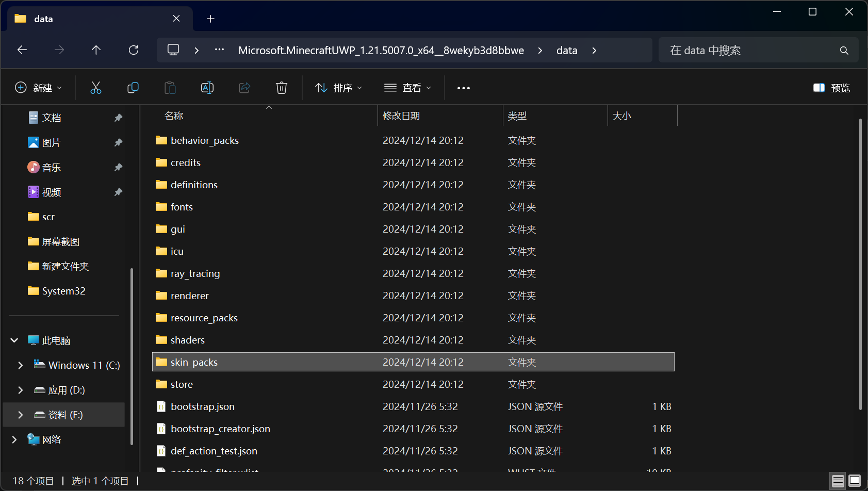This screenshot has height=491, width=868.
Task: Click the forward navigation arrow
Action: [x=59, y=50]
